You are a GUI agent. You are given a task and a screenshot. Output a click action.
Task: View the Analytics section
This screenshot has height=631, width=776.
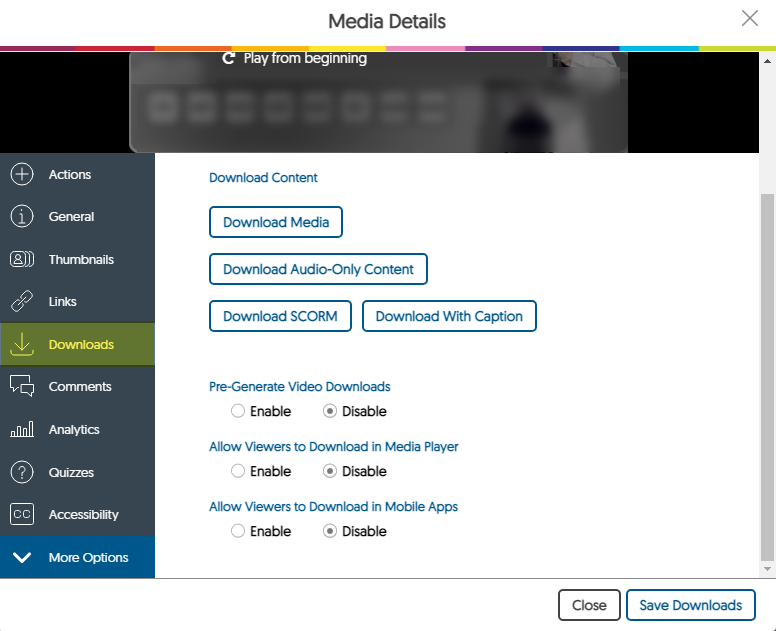pyautogui.click(x=77, y=429)
